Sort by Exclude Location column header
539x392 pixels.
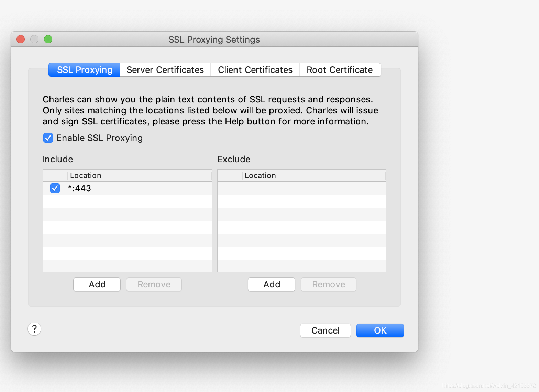point(314,176)
